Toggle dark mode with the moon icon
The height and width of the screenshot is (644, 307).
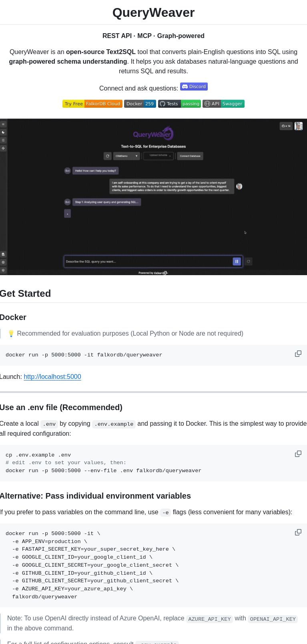pyautogui.click(x=3, y=132)
